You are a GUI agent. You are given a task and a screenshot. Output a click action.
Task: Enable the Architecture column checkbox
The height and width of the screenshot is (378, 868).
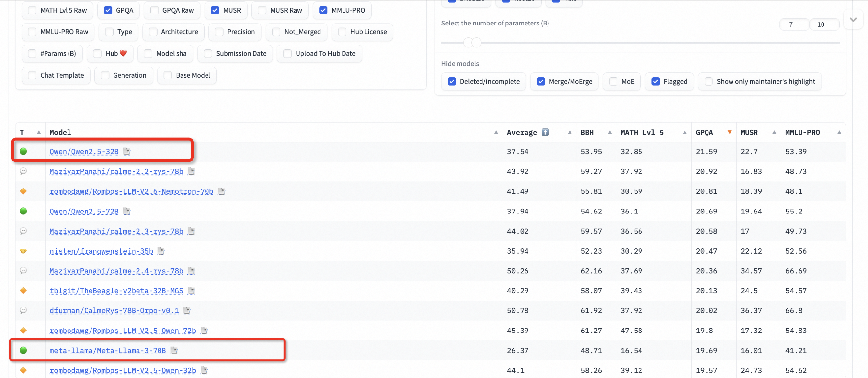(x=153, y=32)
